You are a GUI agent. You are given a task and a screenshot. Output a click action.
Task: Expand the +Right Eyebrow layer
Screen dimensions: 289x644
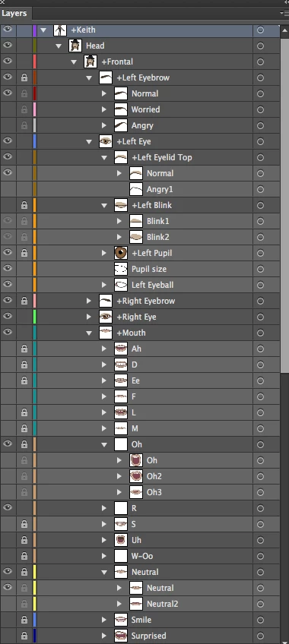pyautogui.click(x=89, y=301)
